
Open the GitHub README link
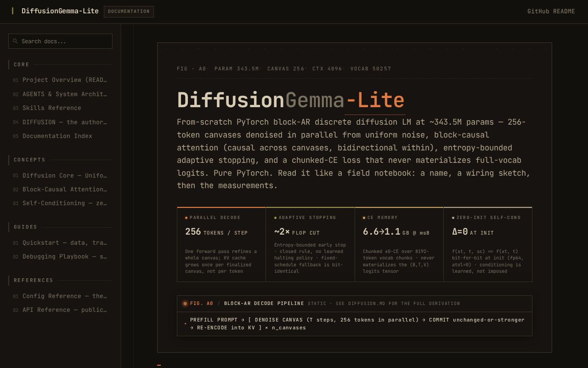click(551, 11)
